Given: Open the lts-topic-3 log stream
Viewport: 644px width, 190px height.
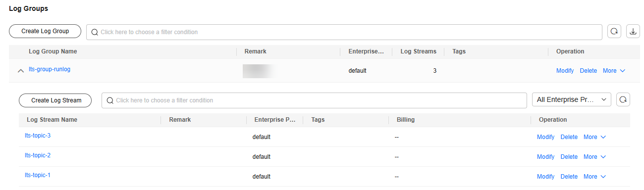Looking at the screenshot, I should 38,136.
